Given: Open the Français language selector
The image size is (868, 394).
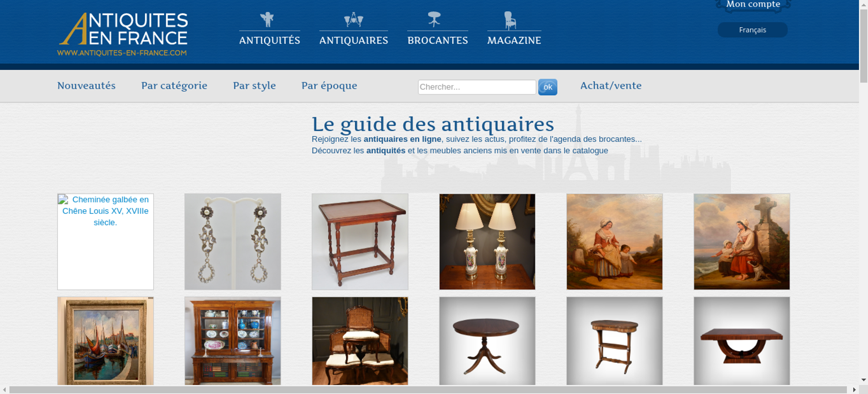Looking at the screenshot, I should coord(752,30).
